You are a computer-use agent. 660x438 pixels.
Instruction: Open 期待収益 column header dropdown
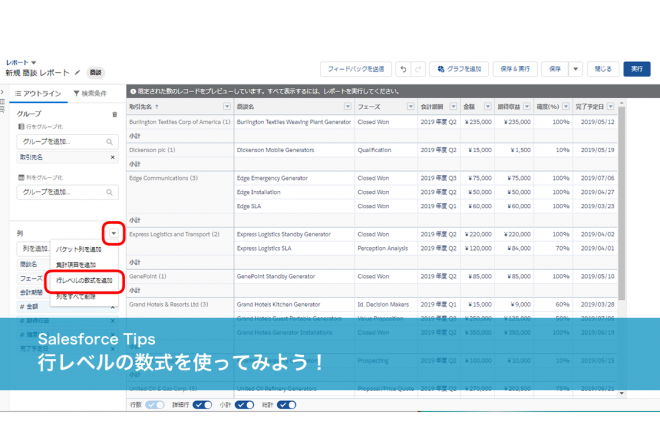coord(527,106)
